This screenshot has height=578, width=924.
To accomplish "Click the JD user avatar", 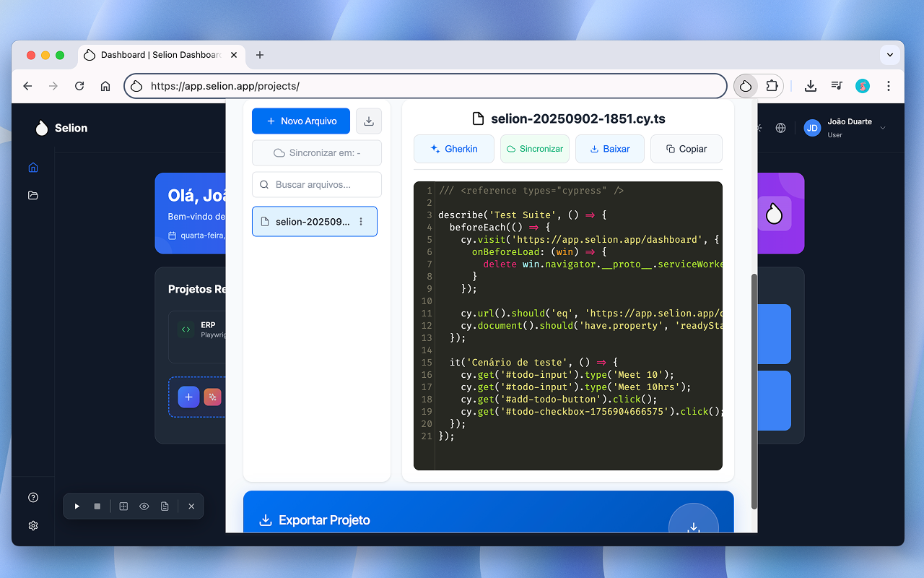I will tap(812, 128).
